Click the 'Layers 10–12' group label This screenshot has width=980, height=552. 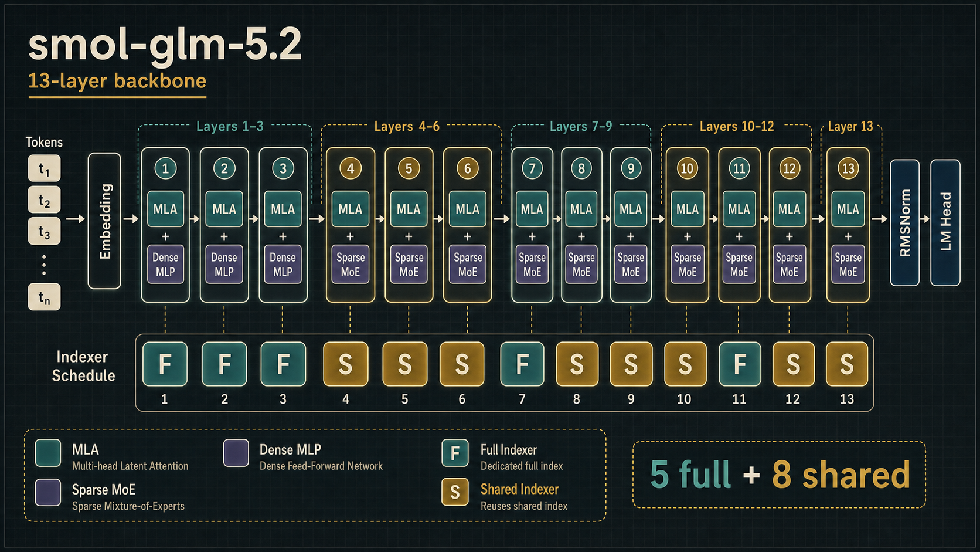click(x=737, y=126)
